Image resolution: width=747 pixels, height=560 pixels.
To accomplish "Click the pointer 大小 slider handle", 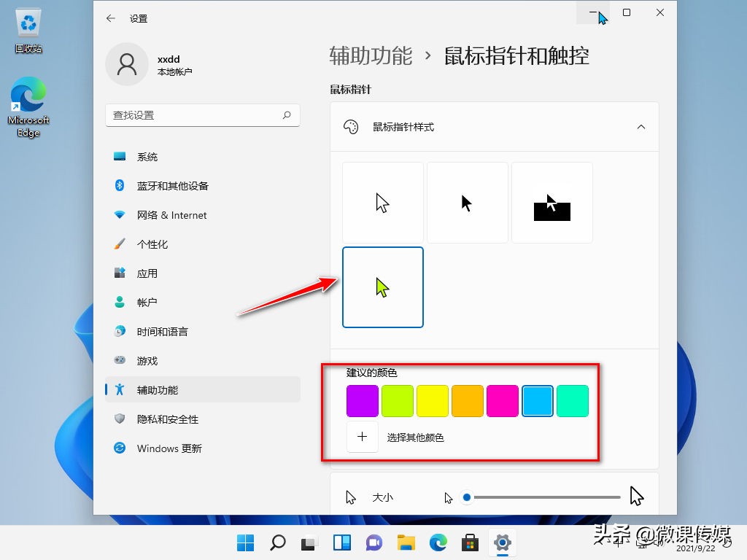I will coord(467,497).
